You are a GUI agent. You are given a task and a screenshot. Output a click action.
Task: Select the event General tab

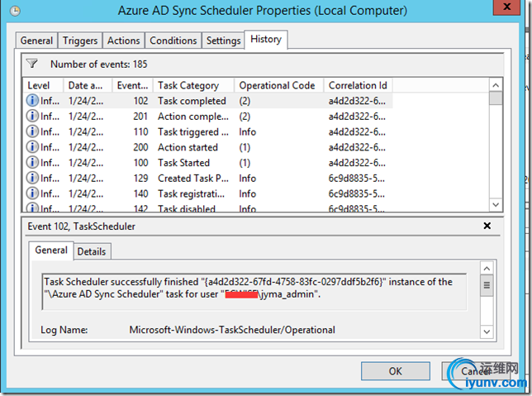click(51, 250)
